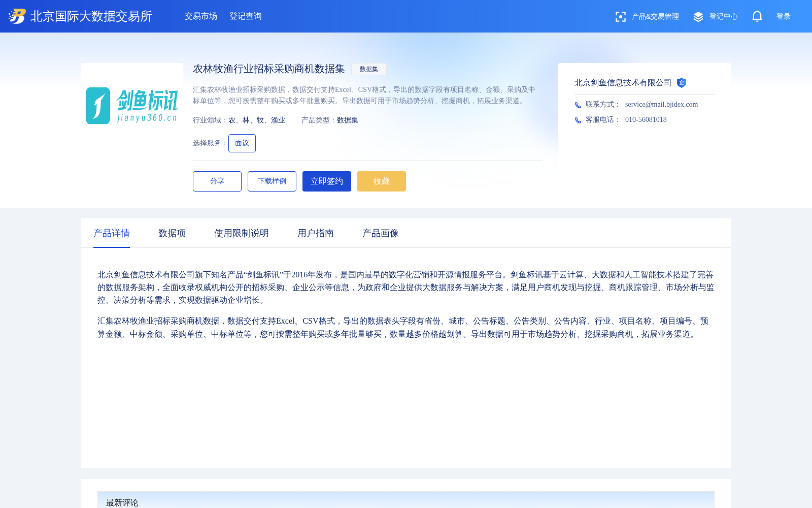Open the 剑鱼标讯 product logo thumbnail
This screenshot has height=508, width=812.
pos(132,106)
